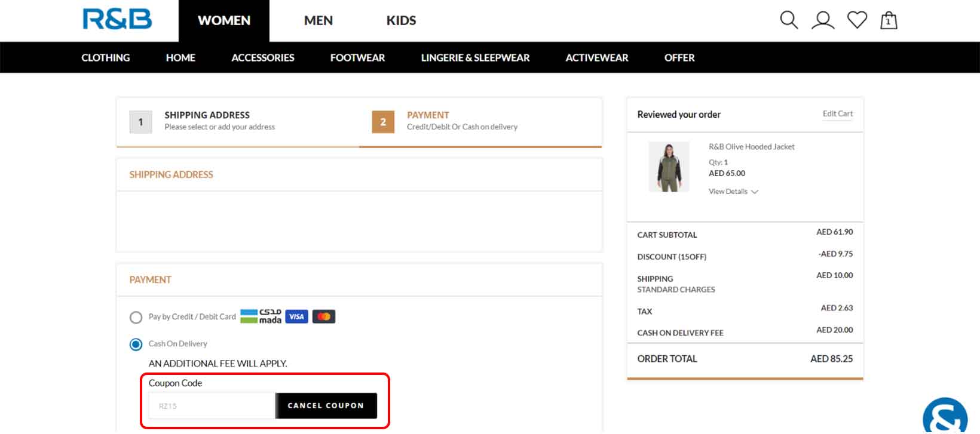Open the shopping bag cart icon
This screenshot has width=980, height=434.
pos(889,20)
